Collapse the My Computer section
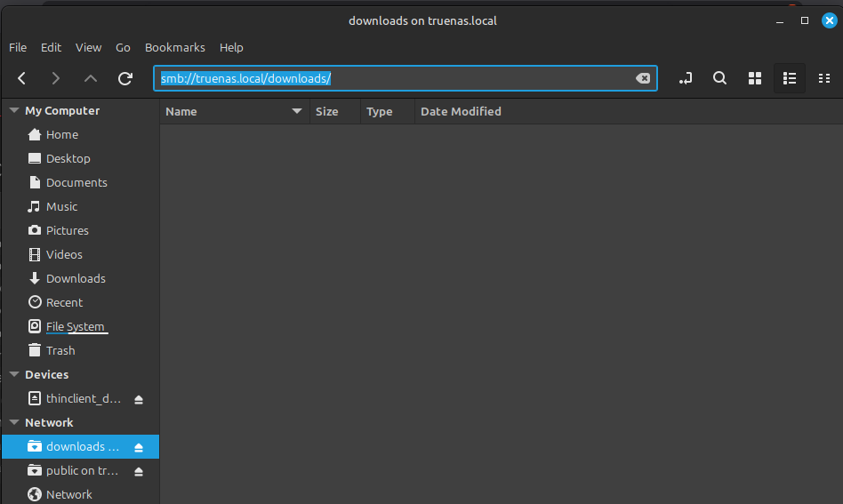Screen dimensions: 843x504 14,111
